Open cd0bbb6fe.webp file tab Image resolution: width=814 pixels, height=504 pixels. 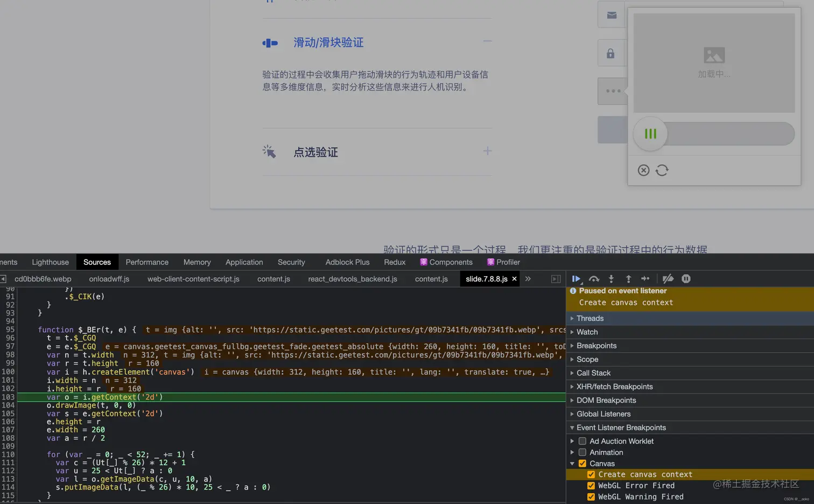43,279
